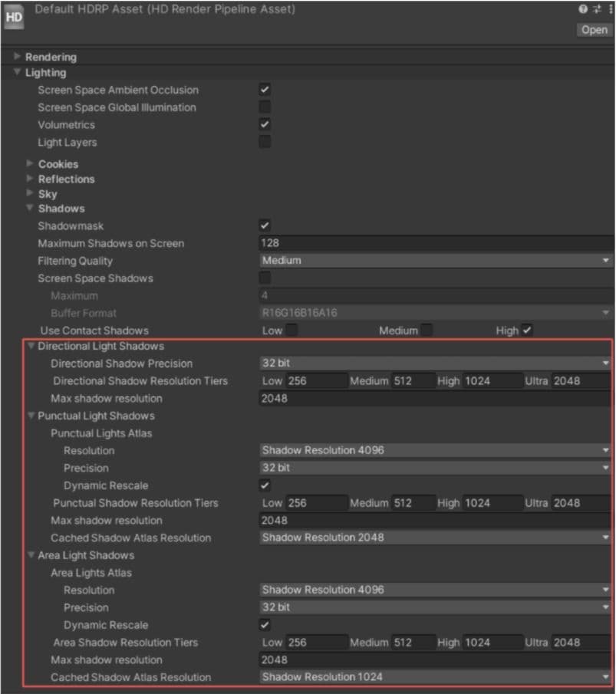Viewport: 616px width, 694px height.
Task: Click Directional Max shadow resolution field
Action: tap(435, 398)
